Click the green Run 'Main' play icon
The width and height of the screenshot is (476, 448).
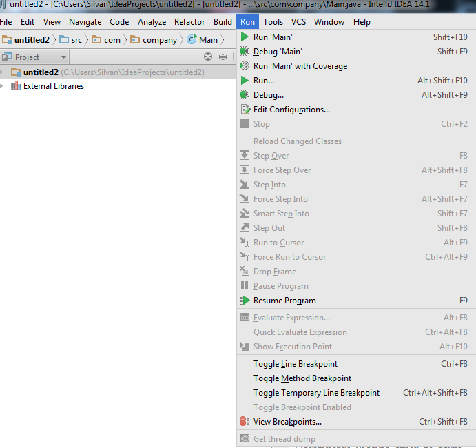point(245,37)
